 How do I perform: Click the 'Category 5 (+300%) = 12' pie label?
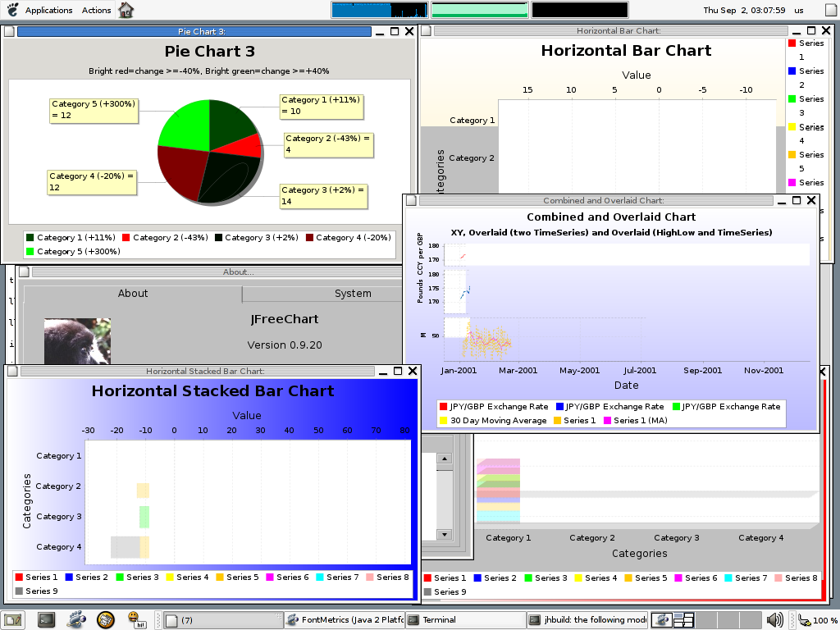[x=94, y=111]
